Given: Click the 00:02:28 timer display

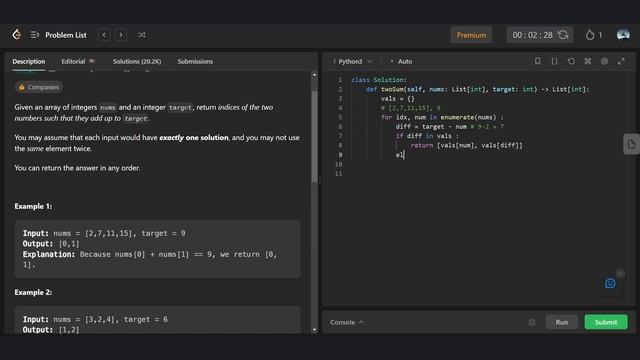Looking at the screenshot, I should coord(532,35).
